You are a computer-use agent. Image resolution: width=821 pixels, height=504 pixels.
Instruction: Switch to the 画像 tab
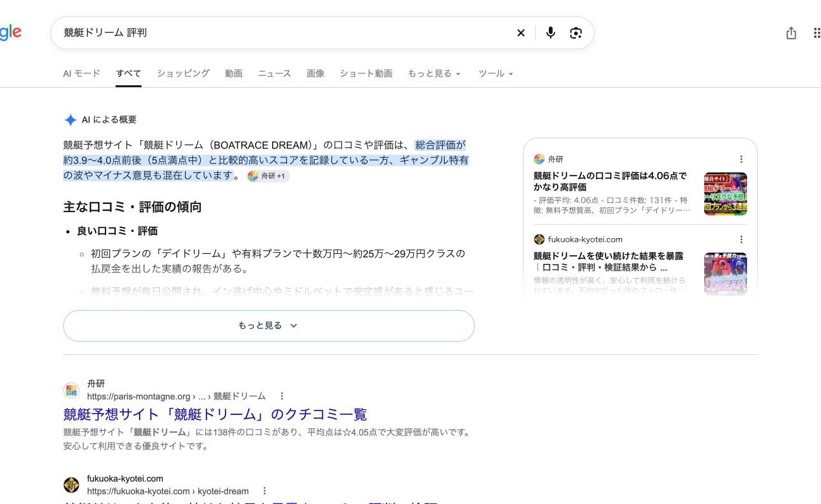click(x=316, y=73)
